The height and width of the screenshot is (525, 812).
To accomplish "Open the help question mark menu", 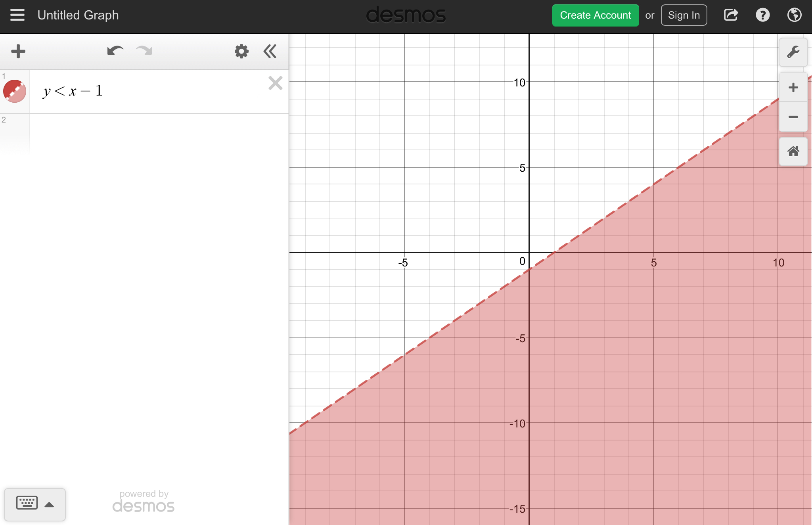I will point(762,15).
